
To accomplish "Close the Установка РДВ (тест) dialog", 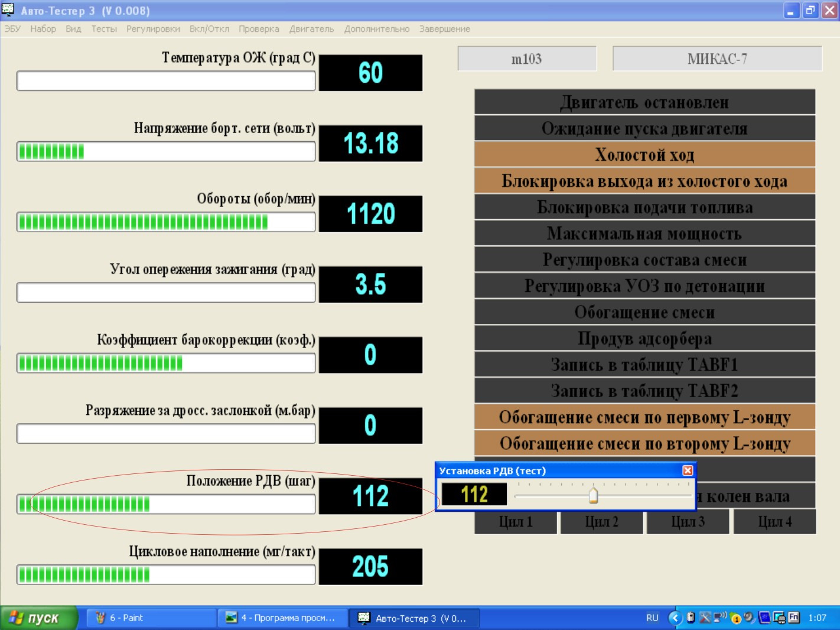I will point(688,470).
